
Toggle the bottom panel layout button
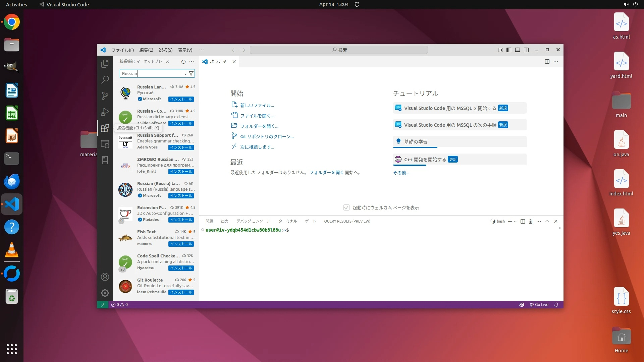point(518,50)
